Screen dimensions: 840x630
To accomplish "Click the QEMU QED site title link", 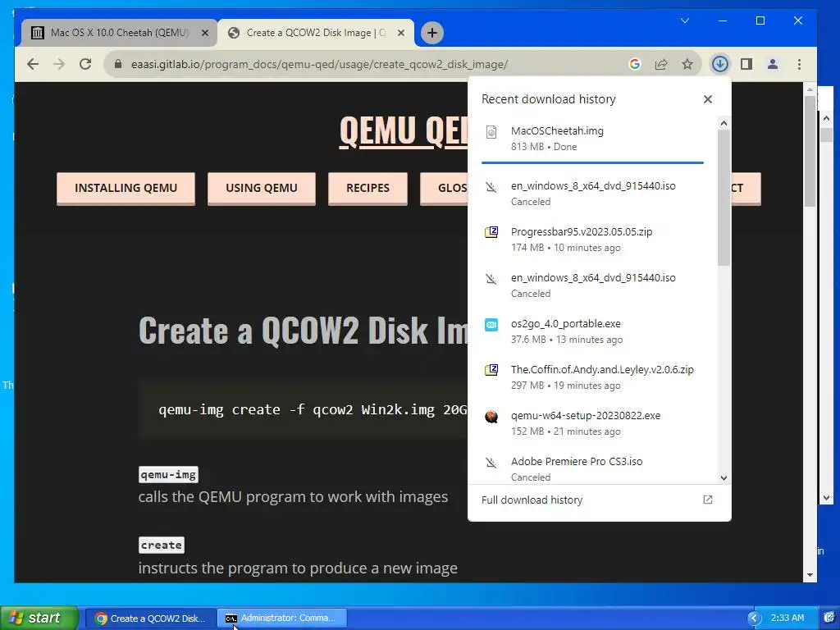I will (x=404, y=132).
